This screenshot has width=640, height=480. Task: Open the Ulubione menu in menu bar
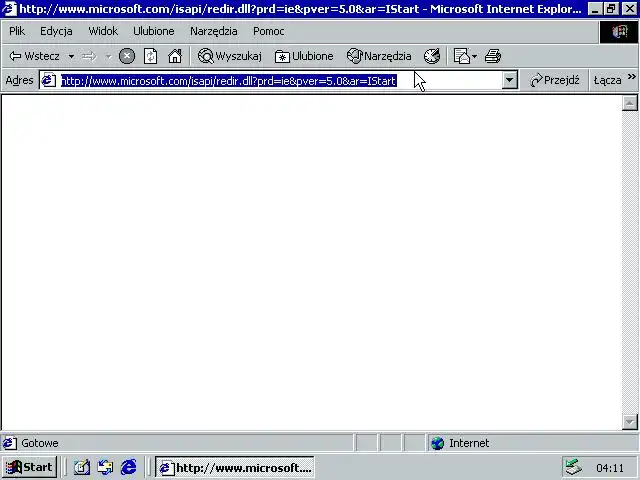[x=153, y=31]
